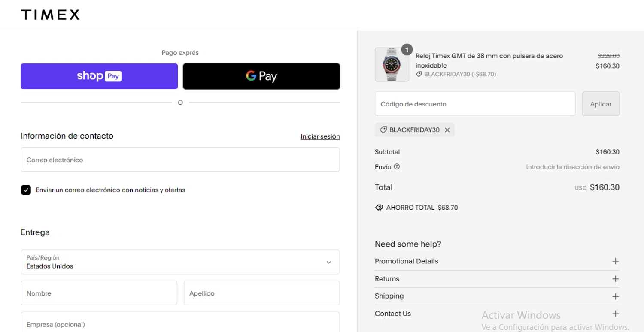This screenshot has height=332, width=644.
Task: Click the Información de contacto heading
Action: pos(67,136)
